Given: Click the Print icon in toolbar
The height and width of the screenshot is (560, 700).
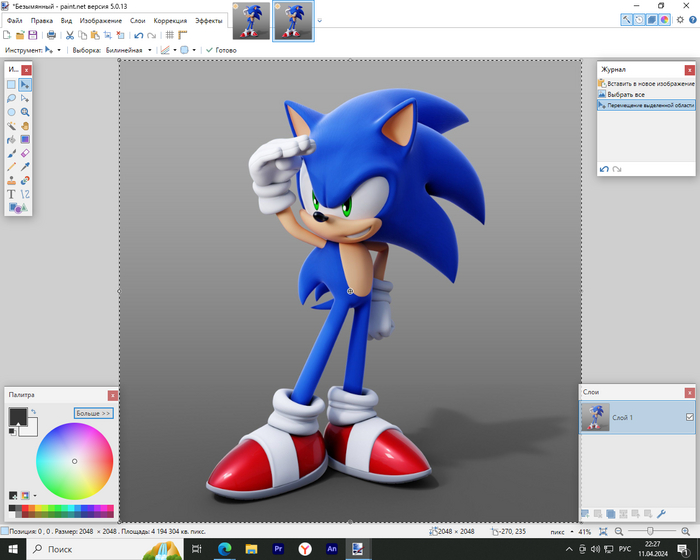Looking at the screenshot, I should click(x=49, y=35).
